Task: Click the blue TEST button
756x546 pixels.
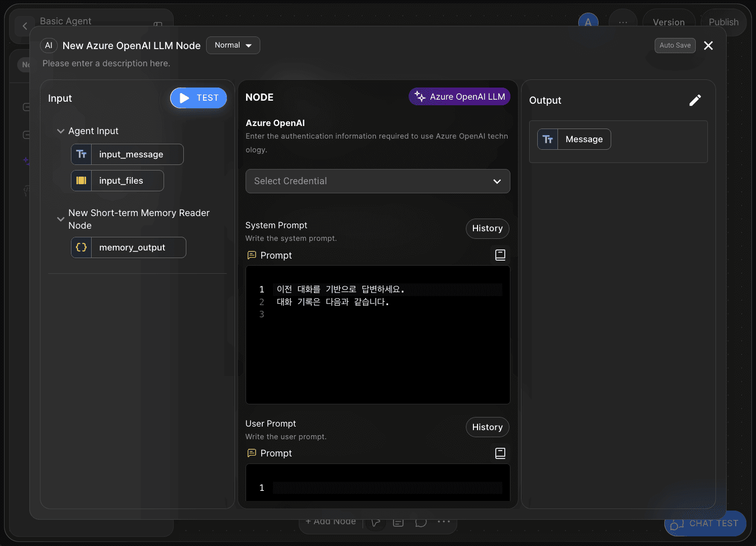Action: click(198, 98)
